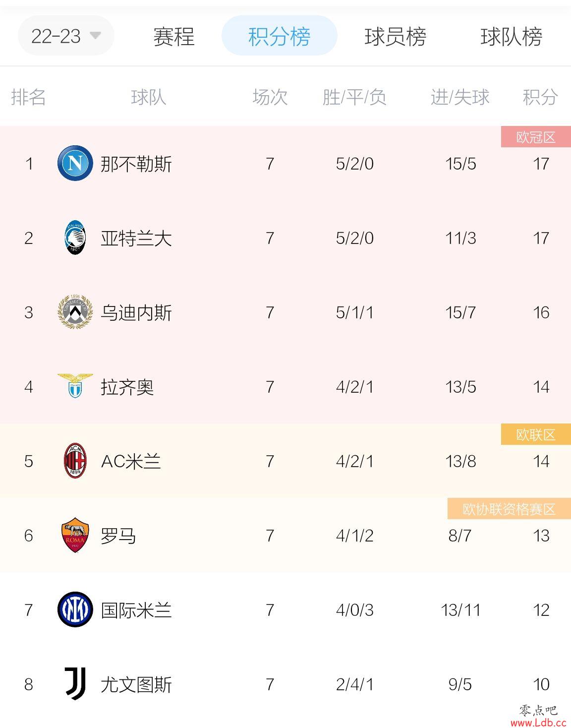
Task: Select the 积分榜 tab
Action: 279,36
